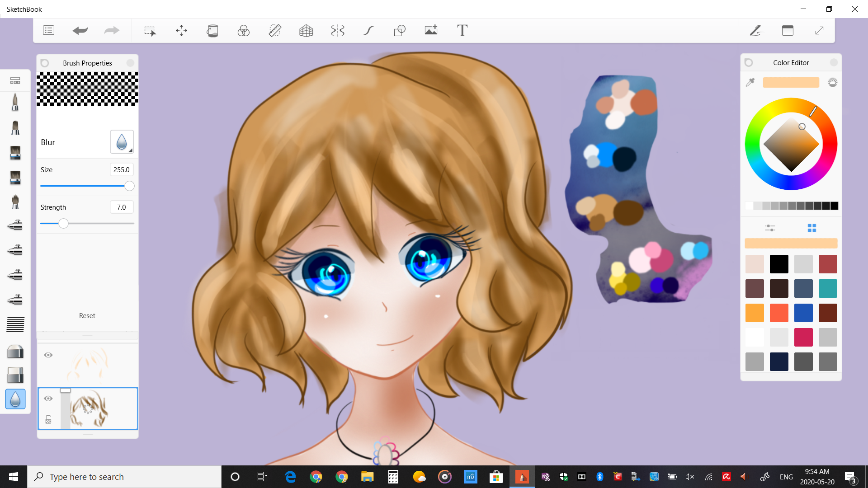Open the brush library at palette top
The height and width of the screenshot is (488, 868).
click(15, 80)
